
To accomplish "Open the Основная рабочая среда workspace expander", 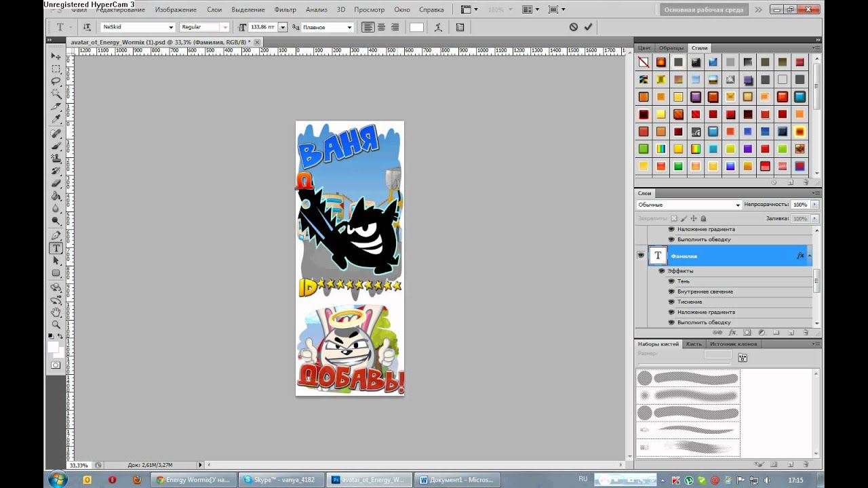I will click(758, 10).
